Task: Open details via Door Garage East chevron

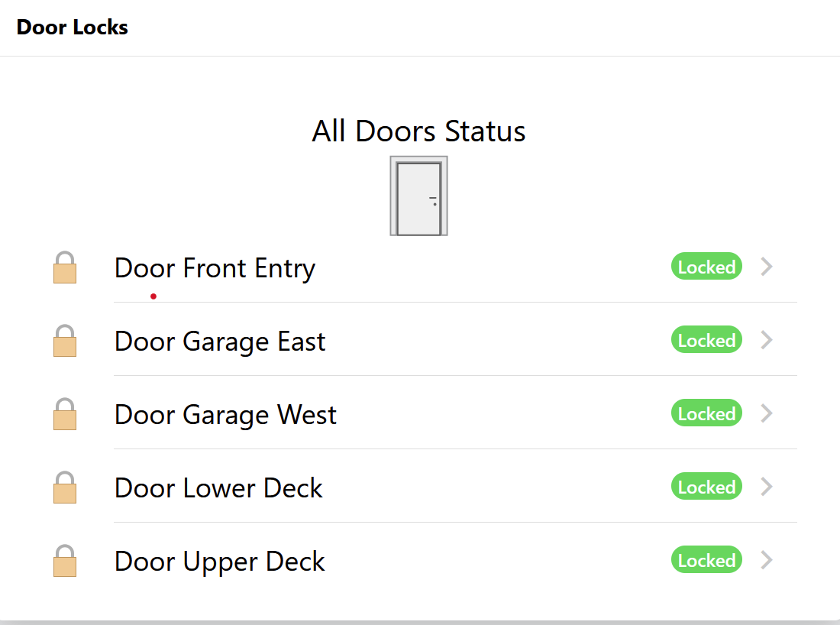Action: (x=767, y=340)
